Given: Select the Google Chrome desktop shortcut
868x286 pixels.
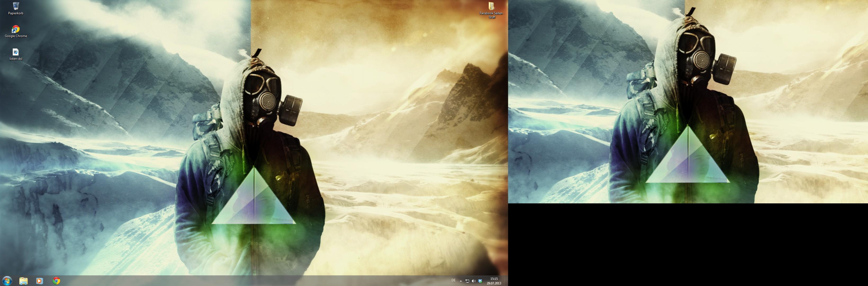Looking at the screenshot, I should [16, 29].
